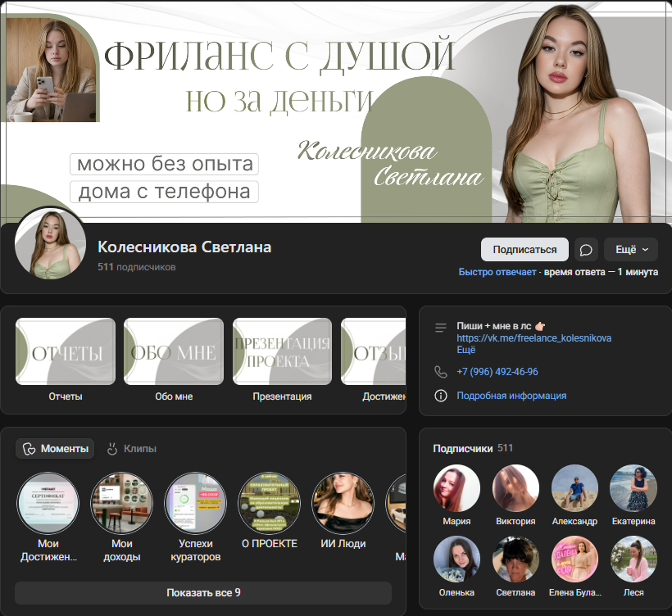Click the name label Мария
672x616 pixels.
456,521
